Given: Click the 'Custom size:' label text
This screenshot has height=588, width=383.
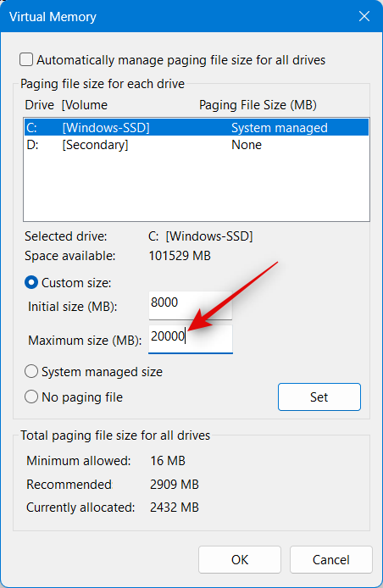Looking at the screenshot, I should click(x=76, y=283).
